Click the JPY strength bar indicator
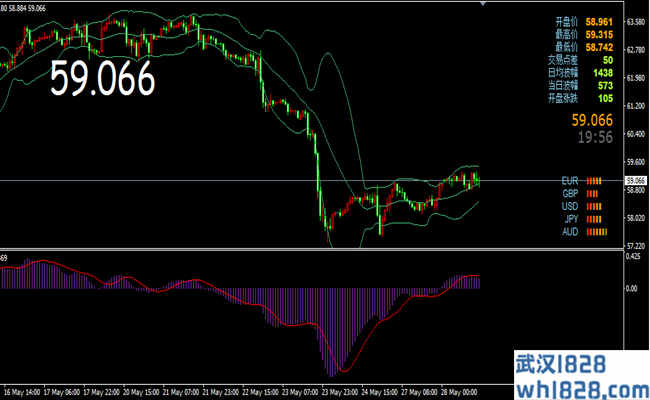Image resolution: width=650 pixels, height=400 pixels. 592,218
